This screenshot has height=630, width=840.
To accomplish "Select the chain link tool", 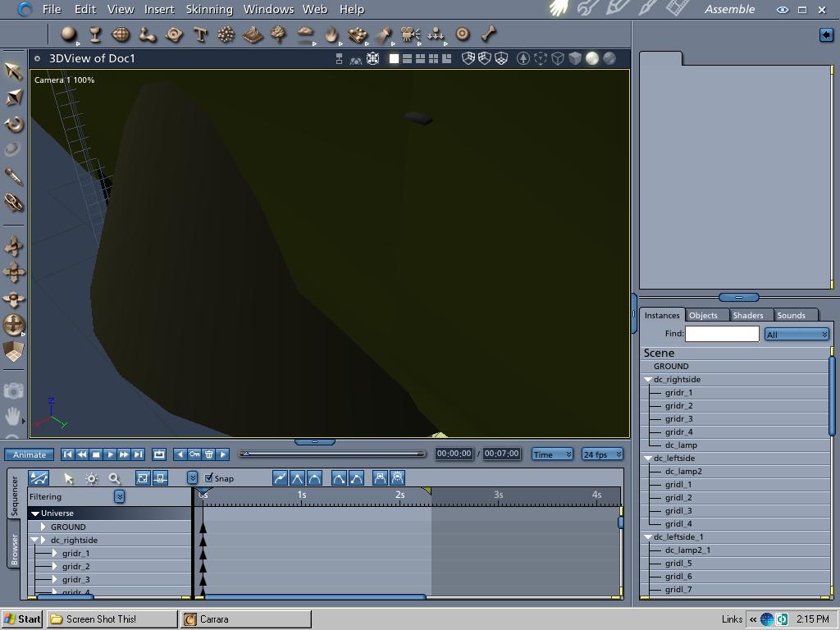I will coord(13,203).
